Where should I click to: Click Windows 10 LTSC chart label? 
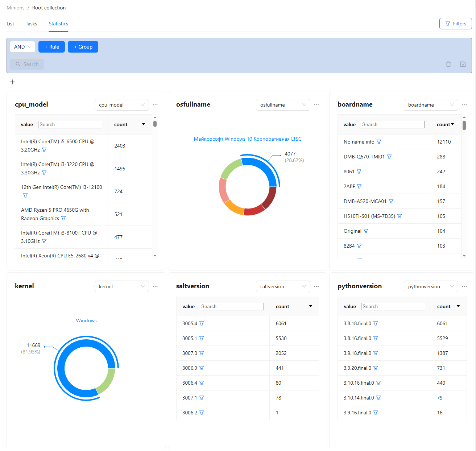click(x=248, y=139)
